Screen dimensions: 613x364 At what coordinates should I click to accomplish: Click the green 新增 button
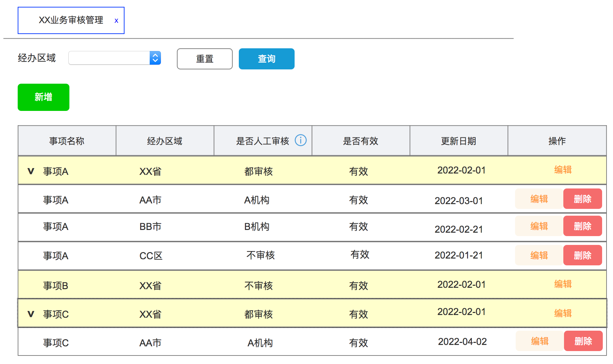44,97
